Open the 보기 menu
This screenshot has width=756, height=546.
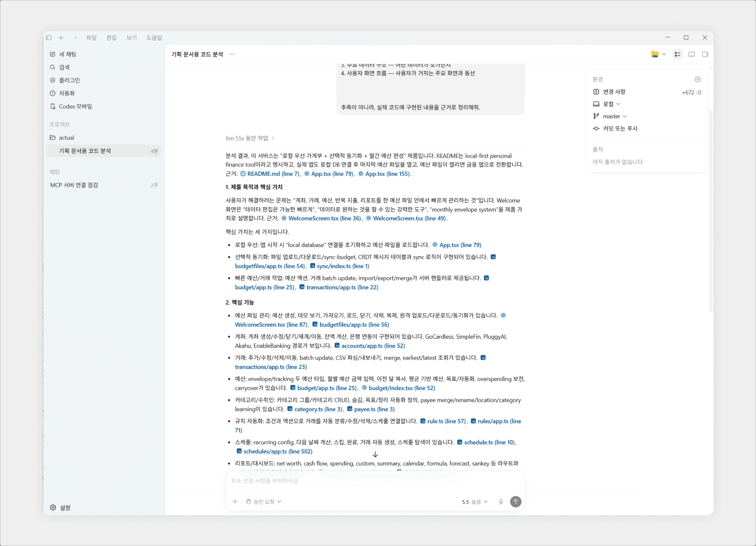pos(132,38)
